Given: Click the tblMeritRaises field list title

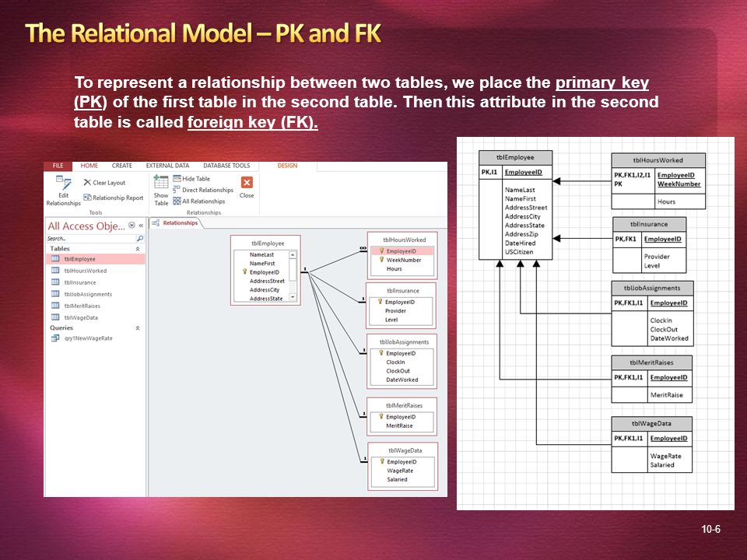Looking at the screenshot, I should [x=404, y=405].
